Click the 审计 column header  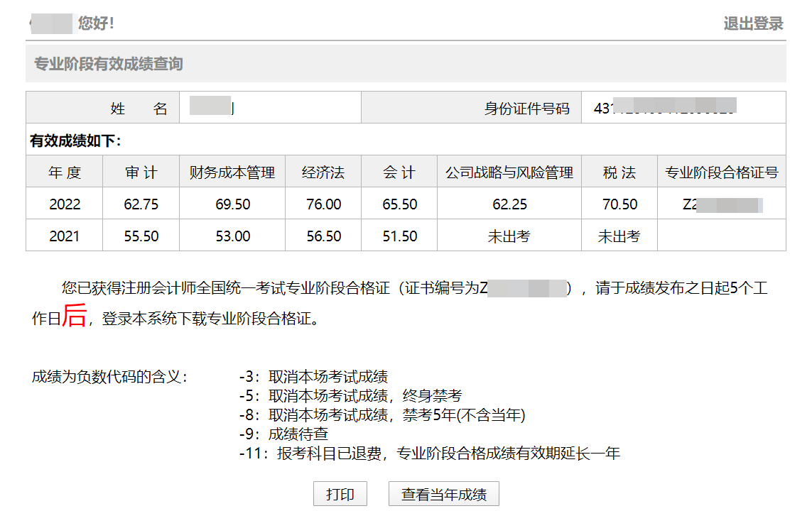141,172
